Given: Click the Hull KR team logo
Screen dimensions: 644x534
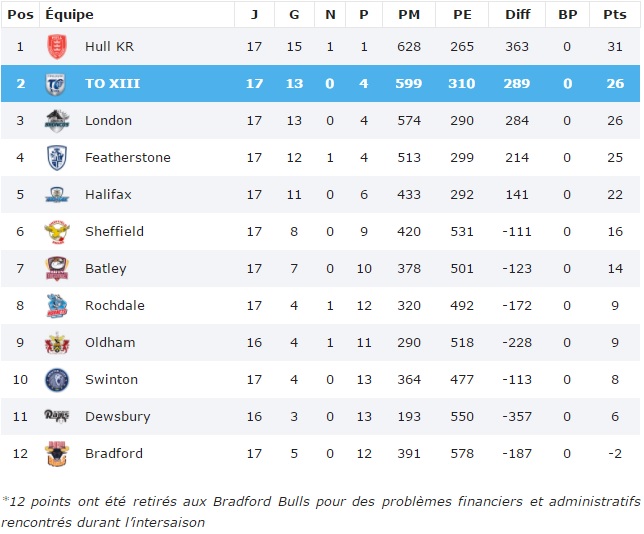Looking at the screenshot, I should 57,47.
